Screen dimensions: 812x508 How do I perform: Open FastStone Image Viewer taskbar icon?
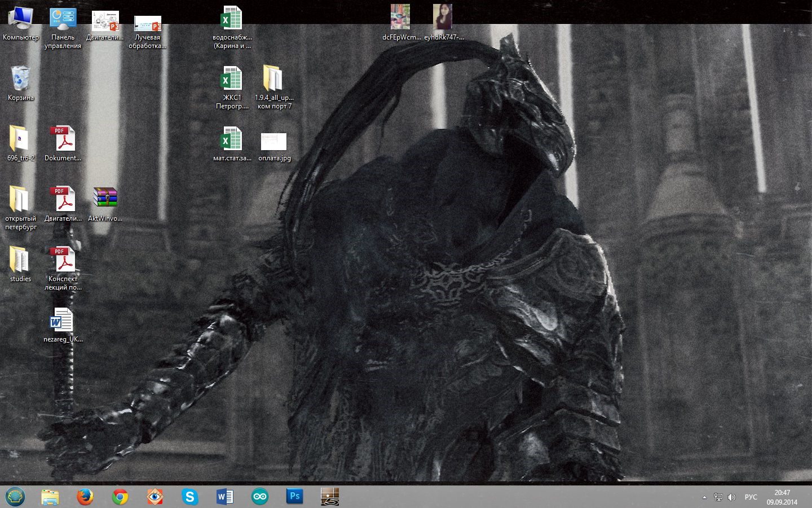[x=155, y=497]
